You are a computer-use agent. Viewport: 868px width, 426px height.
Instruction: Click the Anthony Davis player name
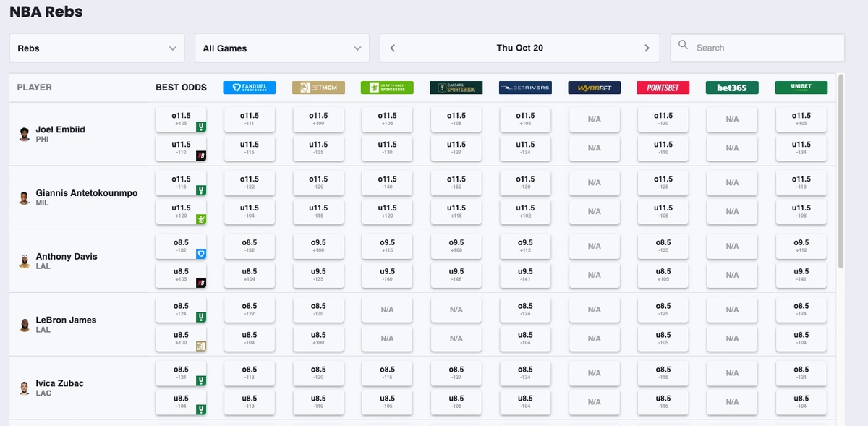(x=67, y=257)
